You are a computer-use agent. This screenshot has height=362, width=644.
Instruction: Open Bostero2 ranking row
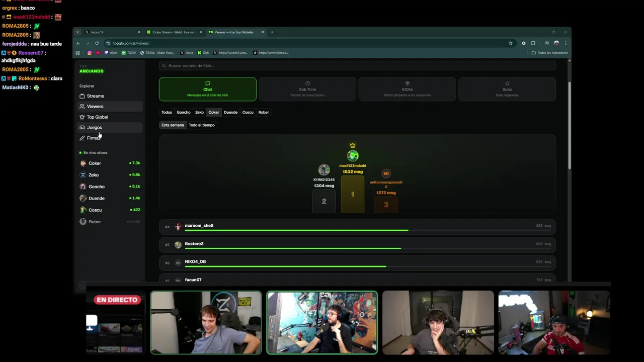coord(357,245)
